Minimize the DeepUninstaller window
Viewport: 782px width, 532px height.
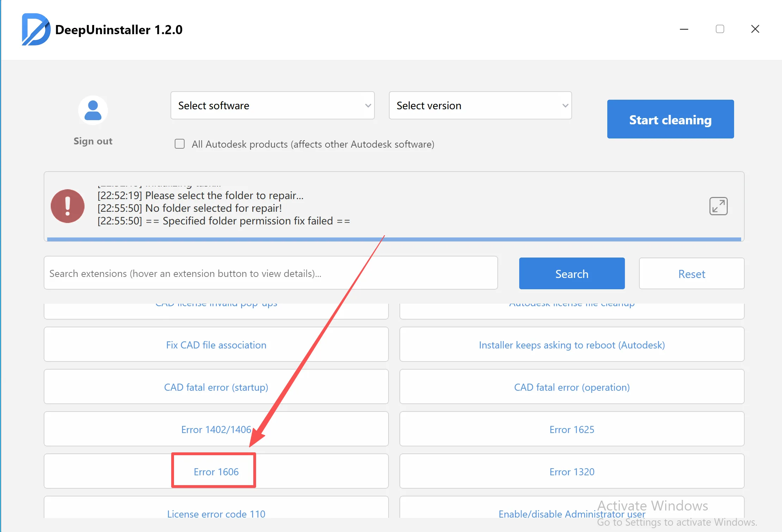click(684, 29)
